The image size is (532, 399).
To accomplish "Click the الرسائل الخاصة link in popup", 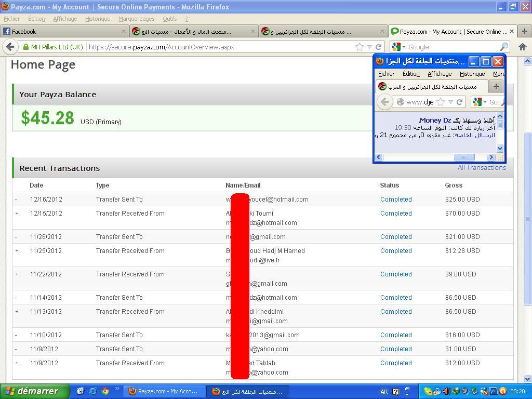I will [475, 135].
